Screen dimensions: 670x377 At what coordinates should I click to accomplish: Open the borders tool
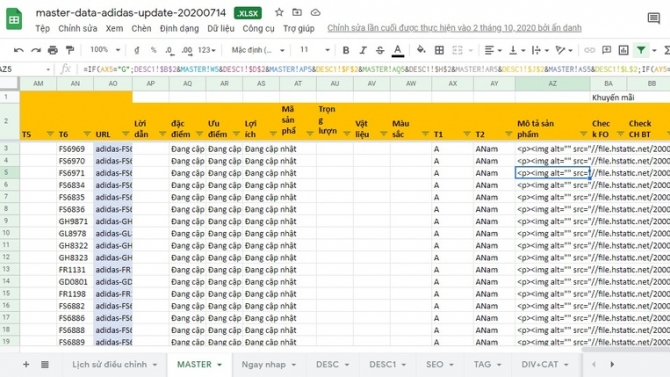439,50
